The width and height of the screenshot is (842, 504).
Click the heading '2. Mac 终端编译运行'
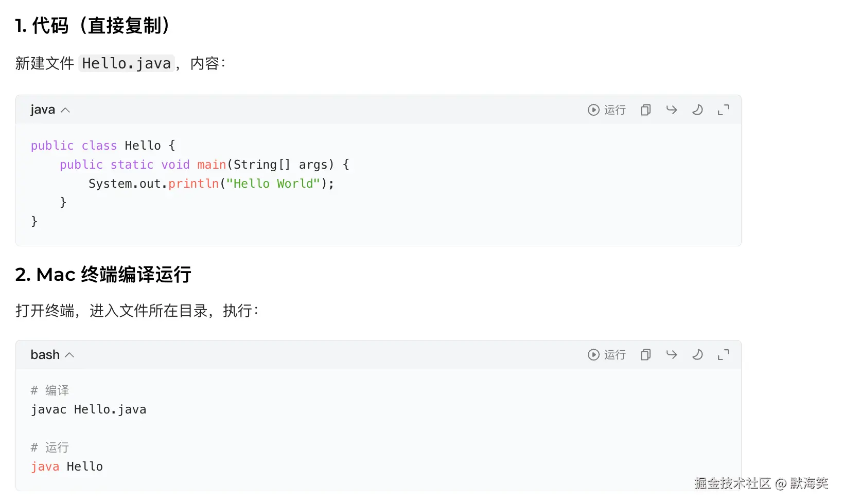(x=103, y=275)
